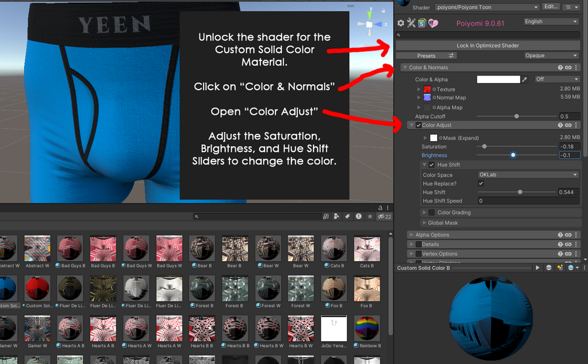
Task: Click Color & Normals help icon
Action: pos(561,67)
